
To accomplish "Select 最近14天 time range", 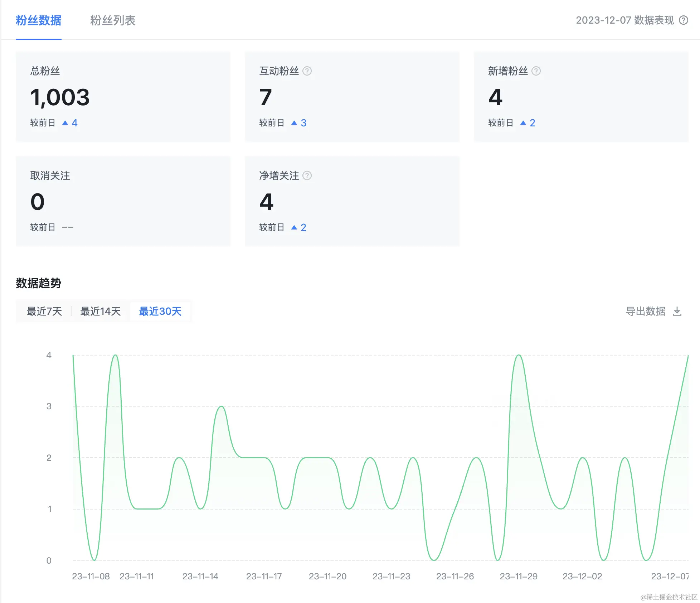I will (101, 311).
